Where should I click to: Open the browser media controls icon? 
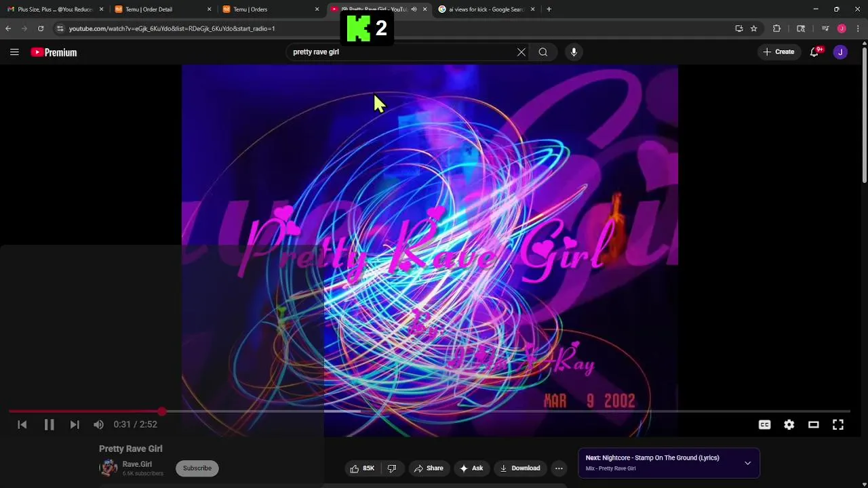coord(825,28)
